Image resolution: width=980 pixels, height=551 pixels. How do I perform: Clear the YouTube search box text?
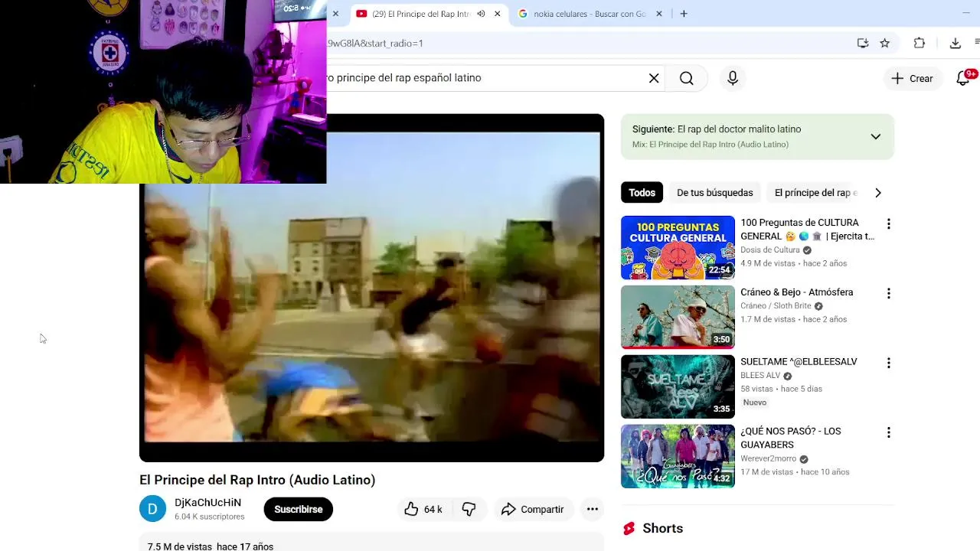(x=654, y=78)
